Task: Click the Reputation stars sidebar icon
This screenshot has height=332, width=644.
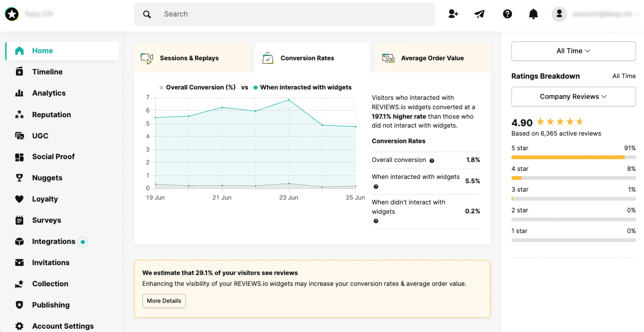Action: 19,115
